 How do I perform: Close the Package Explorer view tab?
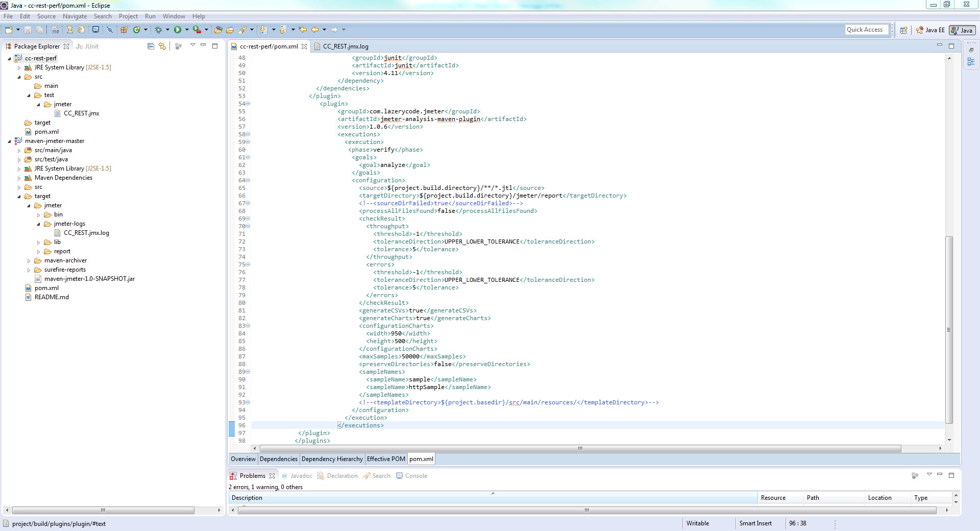66,46
